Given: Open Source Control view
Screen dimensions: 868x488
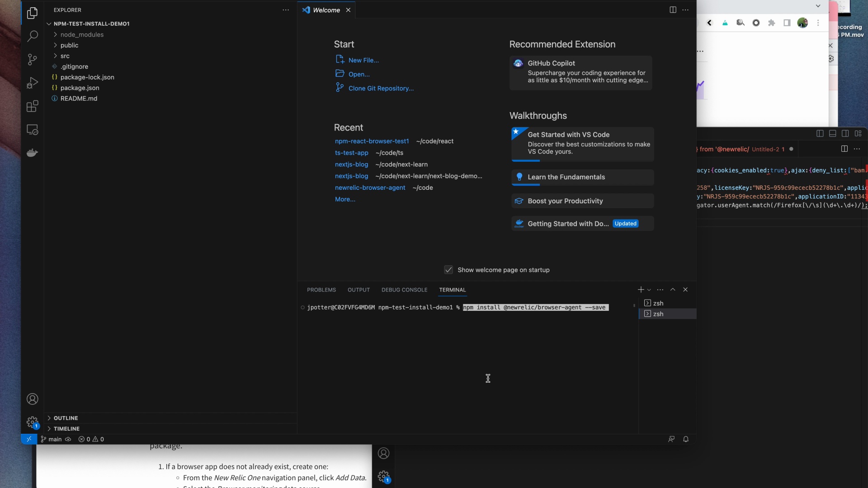Looking at the screenshot, I should click(32, 60).
